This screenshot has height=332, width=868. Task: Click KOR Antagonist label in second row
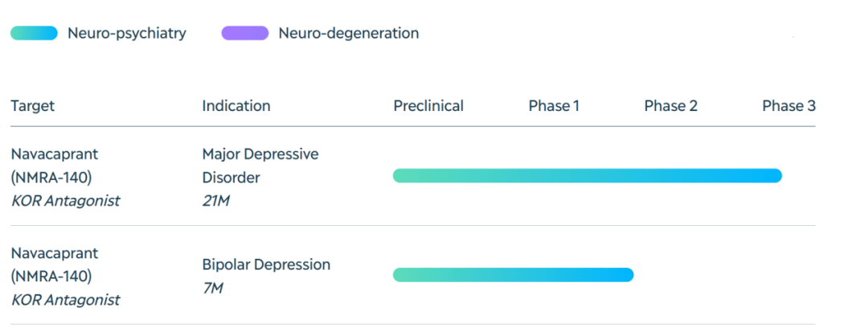(65, 300)
